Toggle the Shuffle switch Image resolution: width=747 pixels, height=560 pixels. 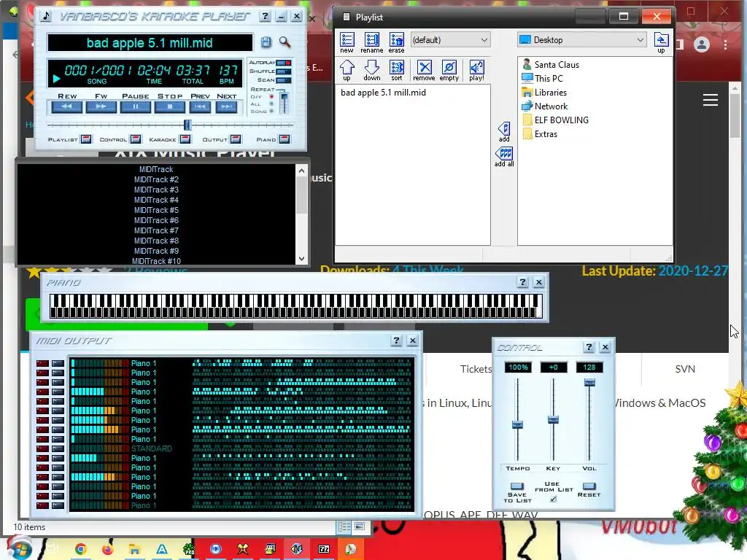click(284, 71)
